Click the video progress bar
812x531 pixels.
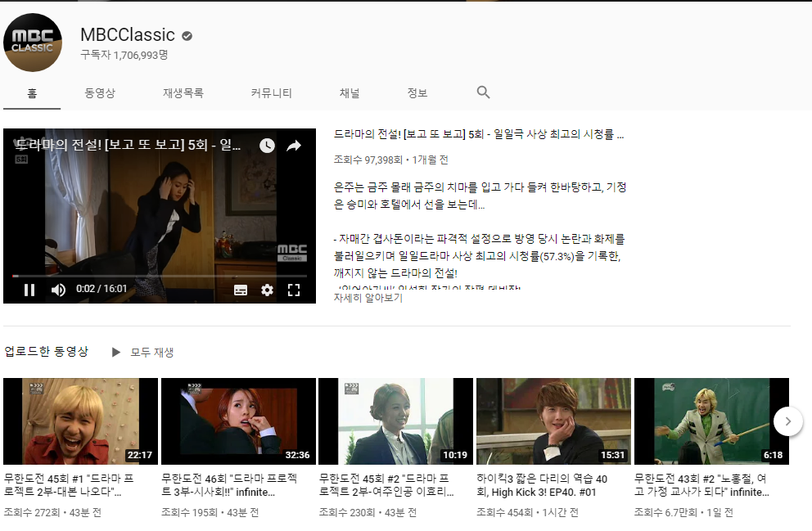[160, 276]
